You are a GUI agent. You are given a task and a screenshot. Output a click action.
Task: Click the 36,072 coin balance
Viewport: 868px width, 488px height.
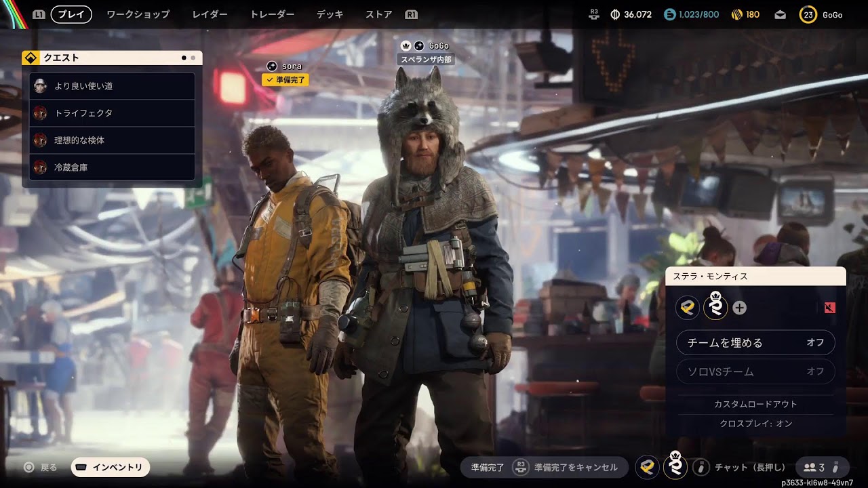tap(637, 14)
